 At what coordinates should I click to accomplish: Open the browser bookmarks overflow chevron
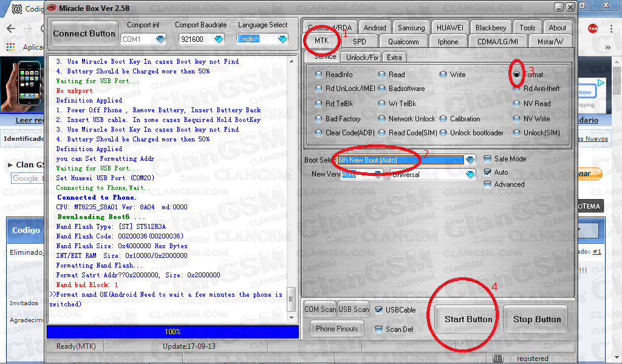(x=607, y=47)
